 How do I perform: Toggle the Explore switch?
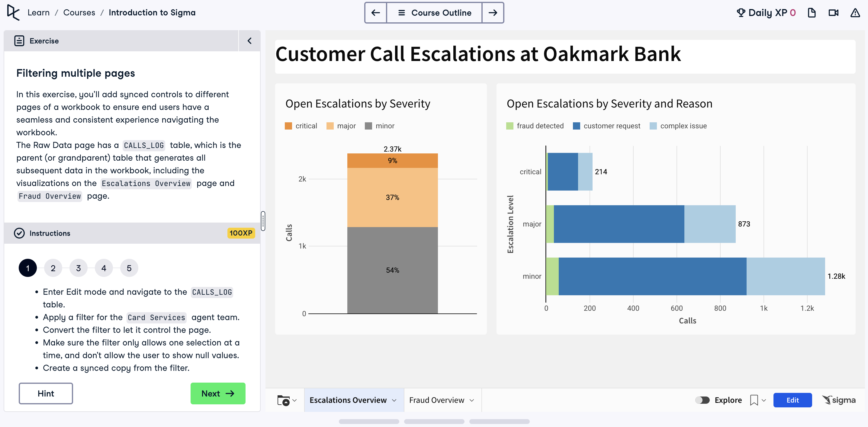[702, 400]
